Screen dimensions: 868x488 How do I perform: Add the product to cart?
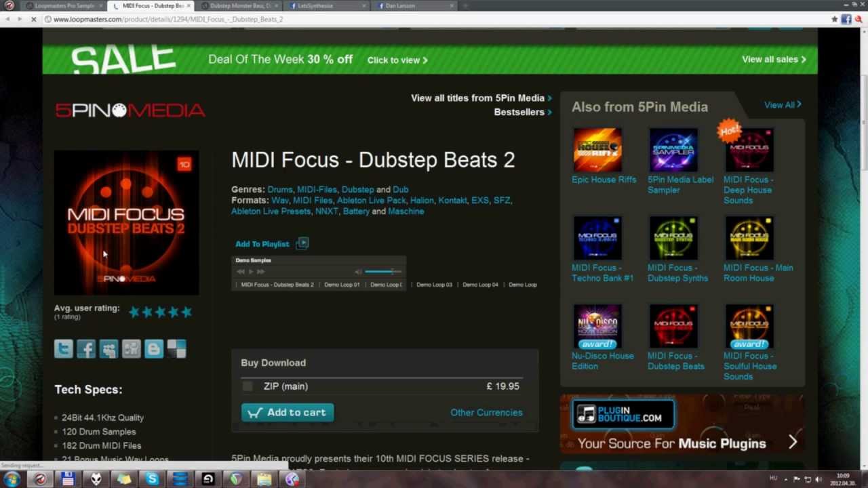288,412
